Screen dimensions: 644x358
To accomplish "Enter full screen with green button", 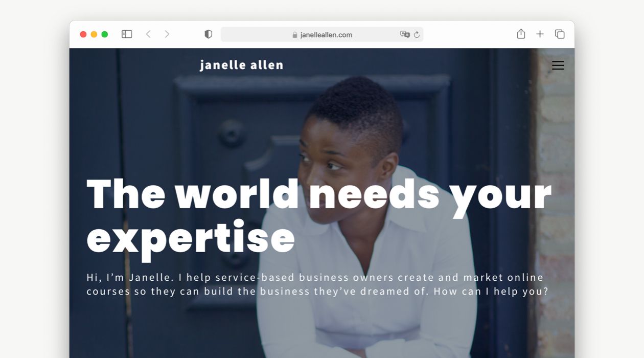I will [x=105, y=34].
